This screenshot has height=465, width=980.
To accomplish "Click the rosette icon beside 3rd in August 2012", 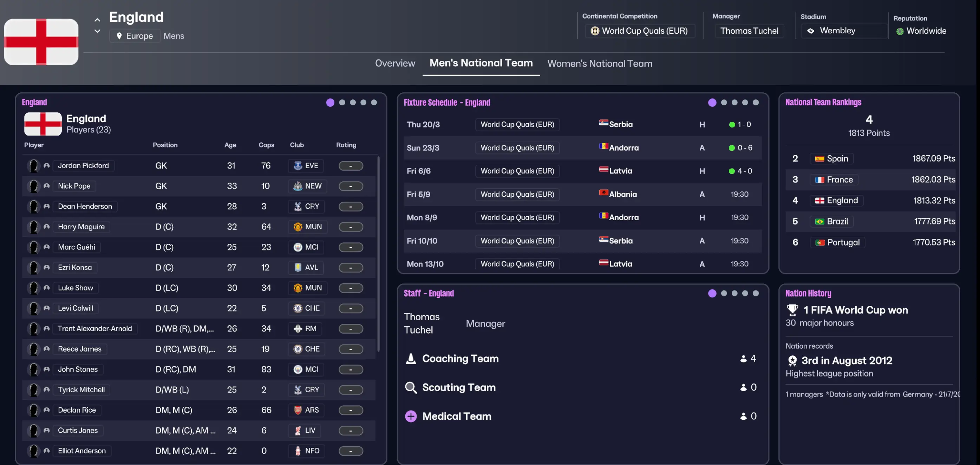I will pyautogui.click(x=792, y=360).
